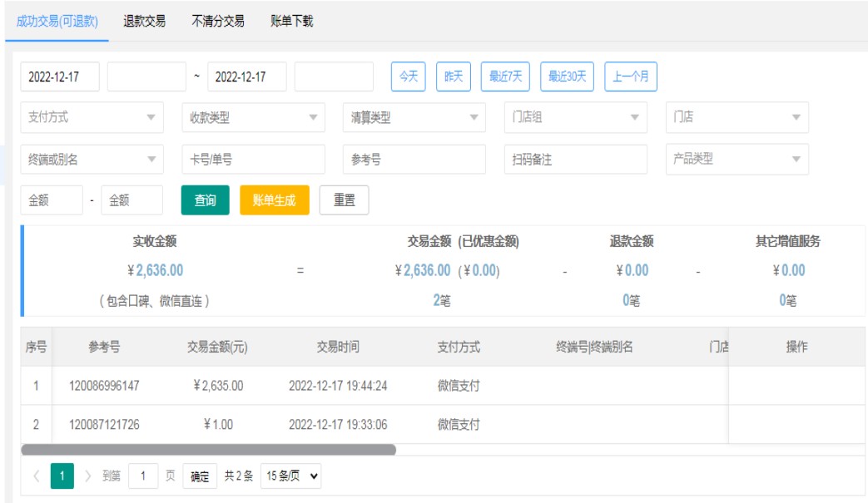Open the 不清分交易 tab

click(217, 22)
